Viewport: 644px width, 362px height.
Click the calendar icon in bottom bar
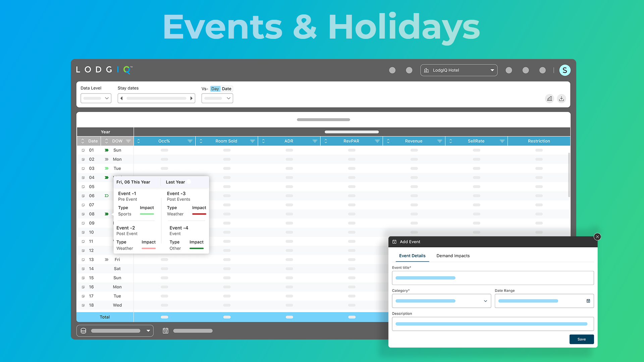(165, 331)
